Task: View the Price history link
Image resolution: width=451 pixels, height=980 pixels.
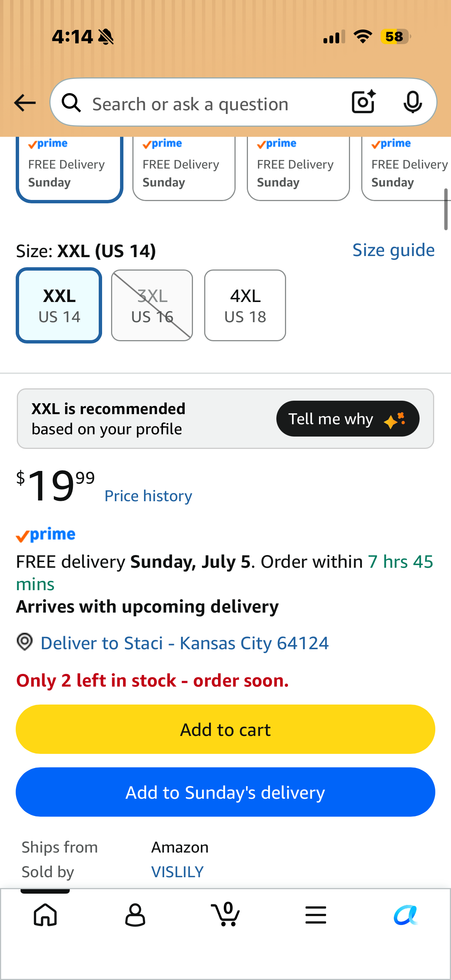Action: point(148,496)
